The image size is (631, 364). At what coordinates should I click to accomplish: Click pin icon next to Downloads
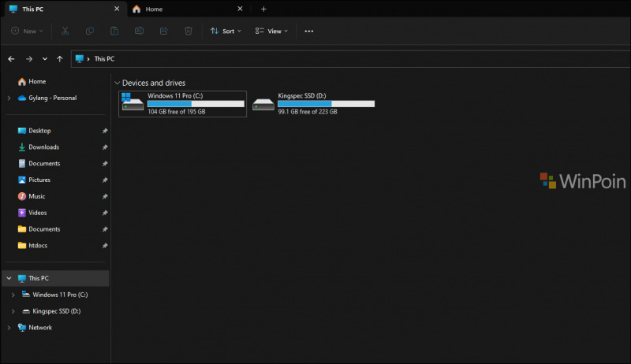click(x=105, y=147)
